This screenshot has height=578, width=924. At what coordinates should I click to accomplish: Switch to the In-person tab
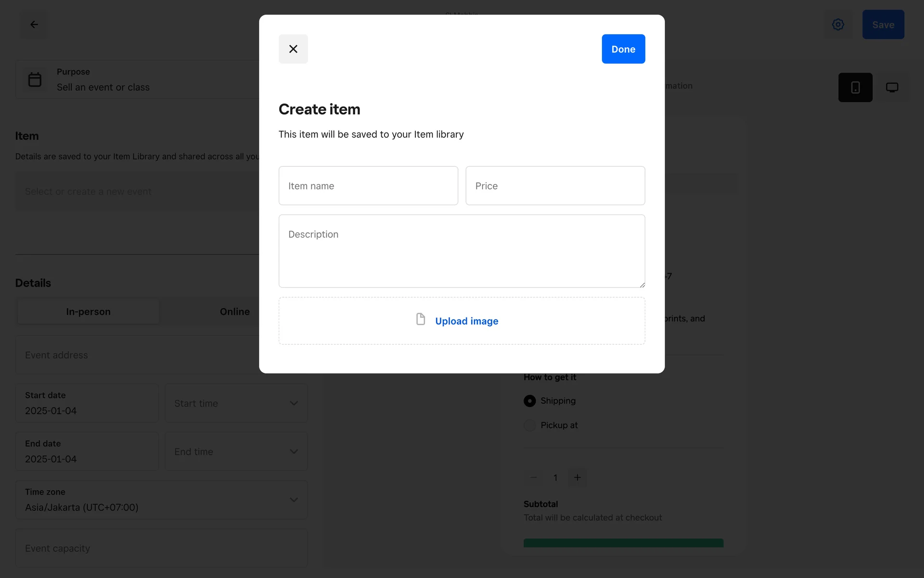[88, 312]
